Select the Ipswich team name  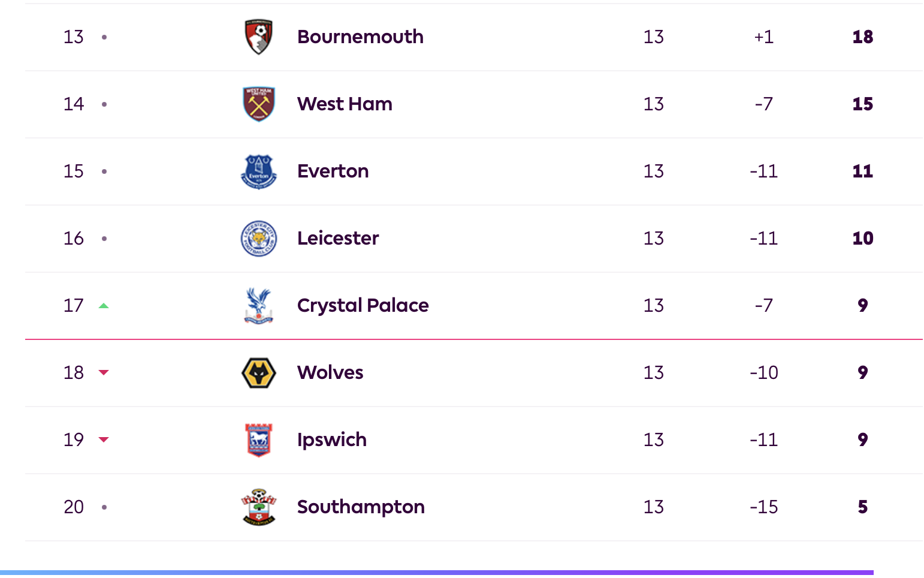(x=331, y=440)
